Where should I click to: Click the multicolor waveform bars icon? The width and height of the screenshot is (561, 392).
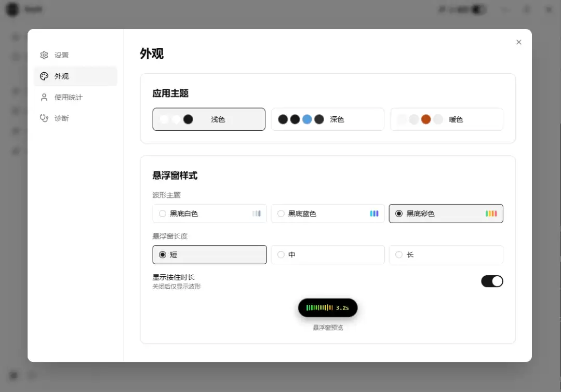coord(491,213)
